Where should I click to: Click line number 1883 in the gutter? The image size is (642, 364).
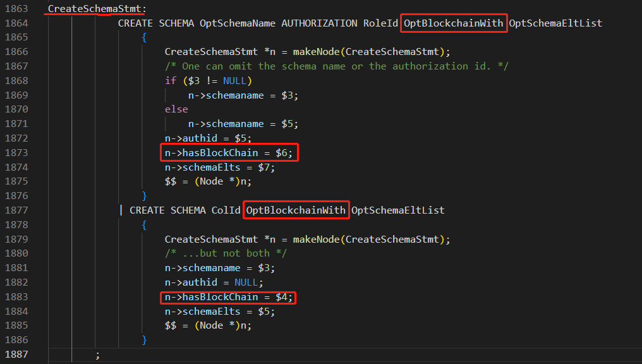[x=16, y=297]
